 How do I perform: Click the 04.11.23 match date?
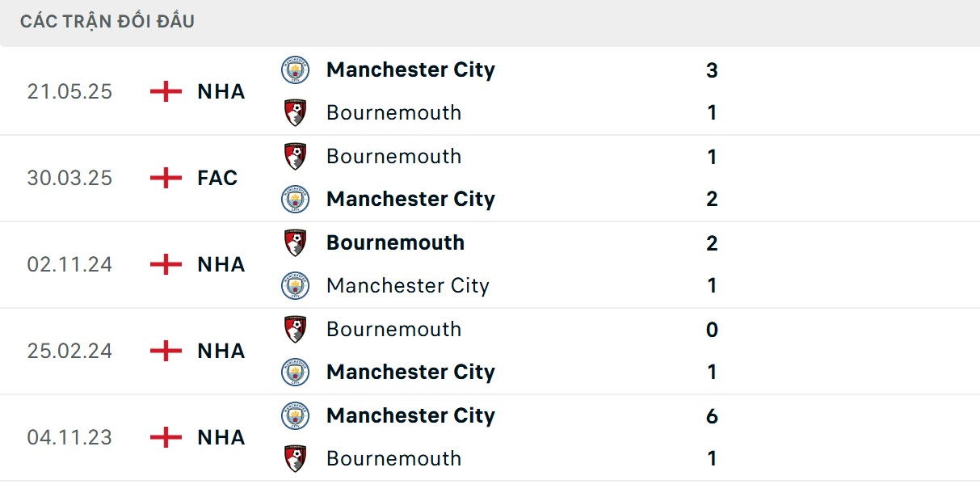(69, 437)
